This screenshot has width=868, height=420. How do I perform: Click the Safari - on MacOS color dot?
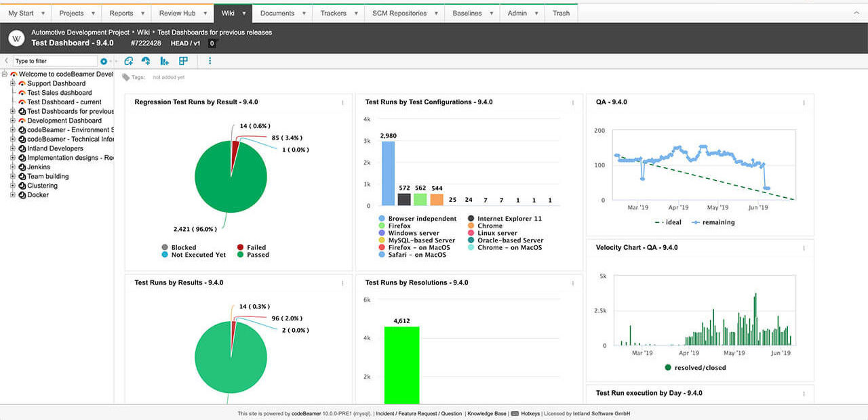[382, 255]
